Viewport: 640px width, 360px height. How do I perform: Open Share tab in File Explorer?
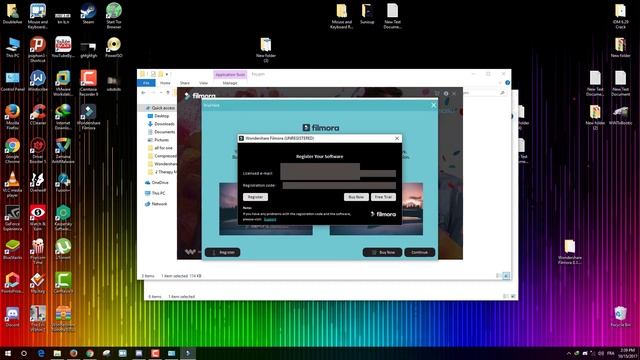(185, 83)
